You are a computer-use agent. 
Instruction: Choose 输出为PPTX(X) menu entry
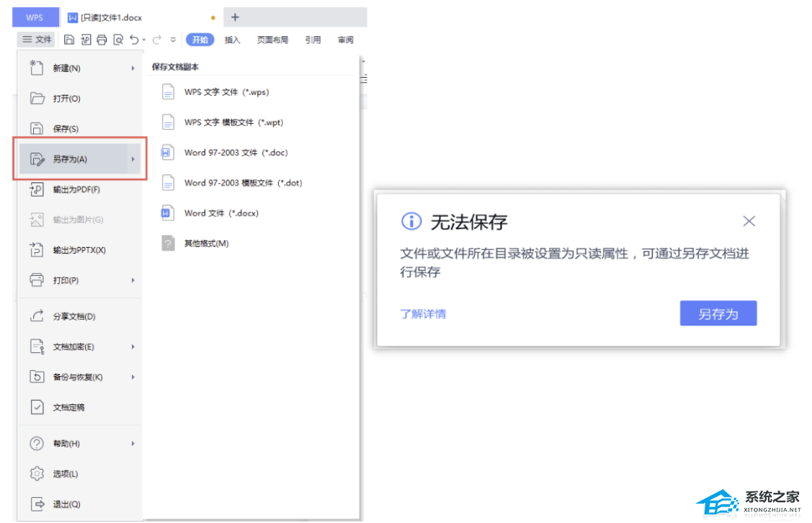[80, 250]
